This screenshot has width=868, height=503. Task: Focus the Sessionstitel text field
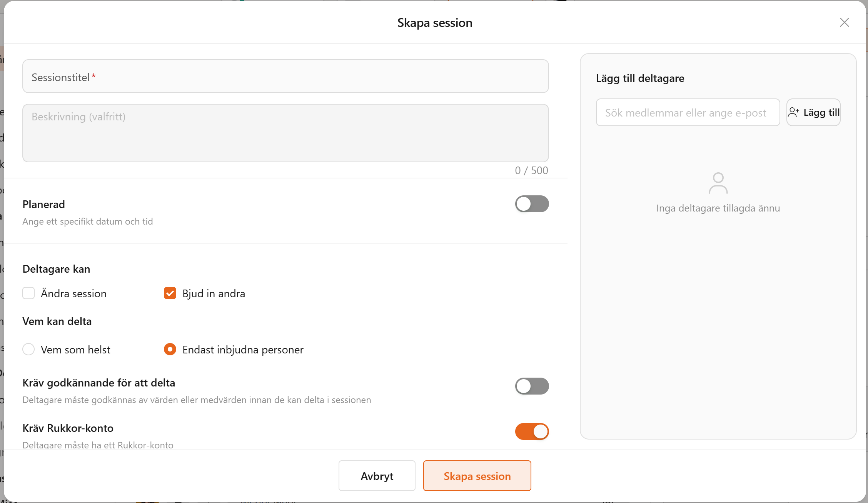coord(285,76)
